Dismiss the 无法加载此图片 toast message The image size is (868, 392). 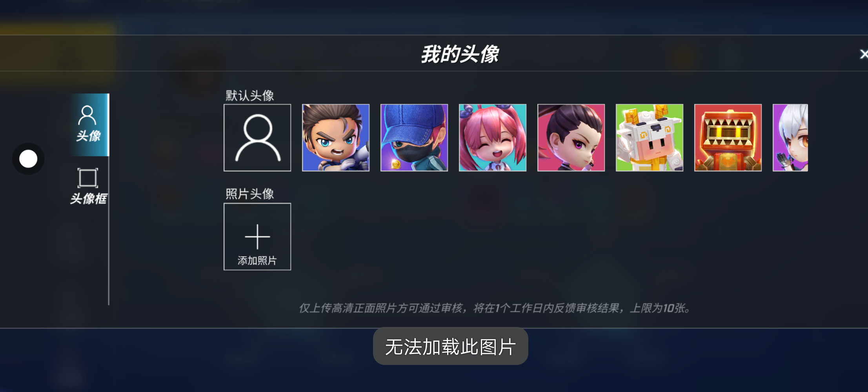[x=450, y=347]
